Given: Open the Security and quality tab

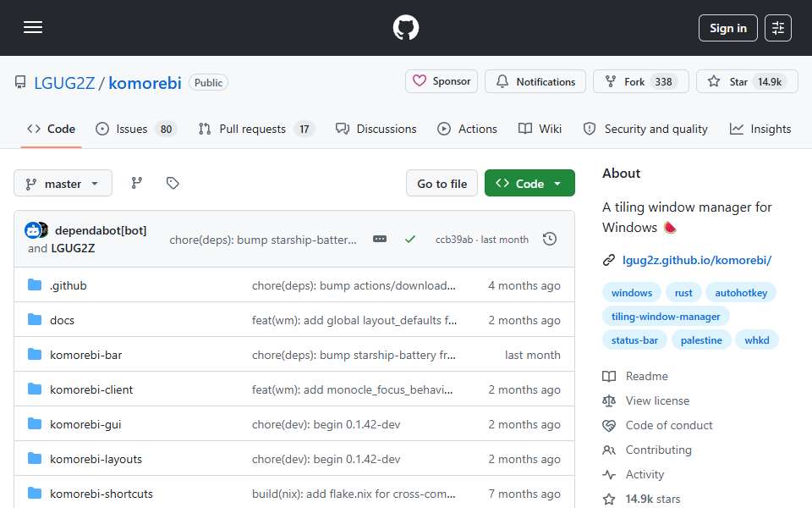Looking at the screenshot, I should [645, 129].
